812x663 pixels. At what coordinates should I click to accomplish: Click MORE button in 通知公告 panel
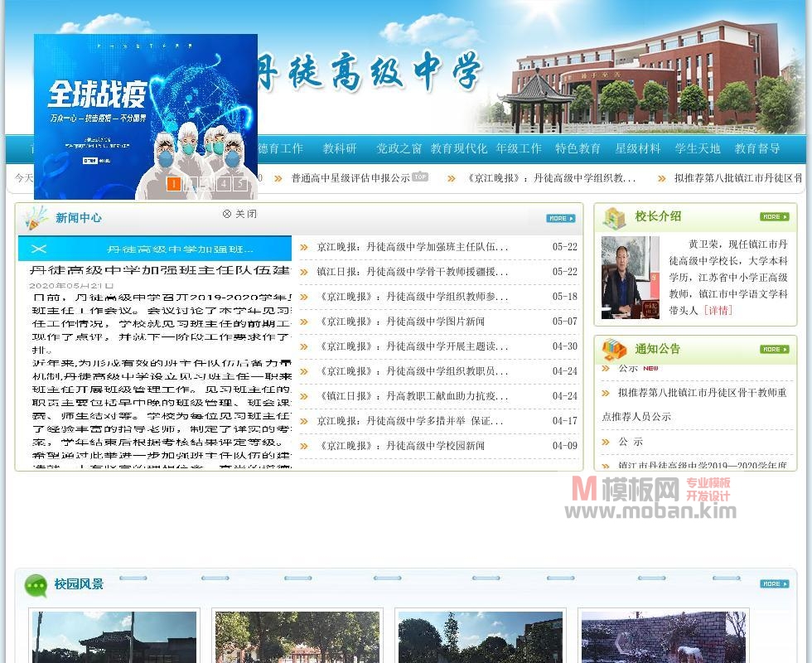tap(774, 349)
